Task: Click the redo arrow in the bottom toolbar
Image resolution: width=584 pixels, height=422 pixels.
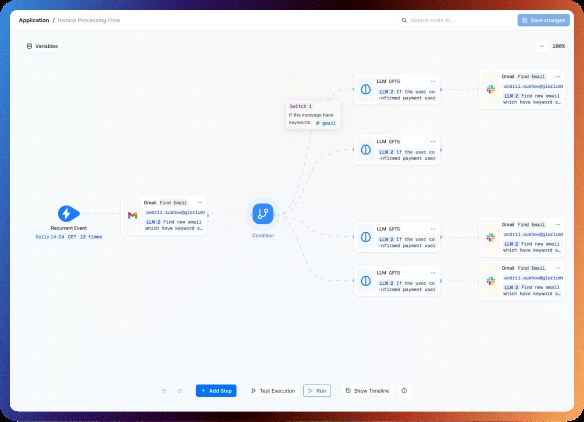Action: 180,391
